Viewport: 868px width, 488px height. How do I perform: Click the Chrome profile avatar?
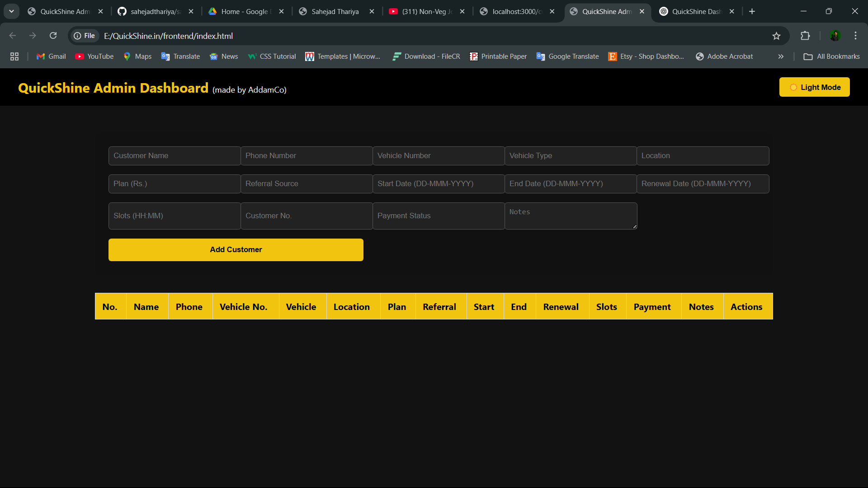835,36
